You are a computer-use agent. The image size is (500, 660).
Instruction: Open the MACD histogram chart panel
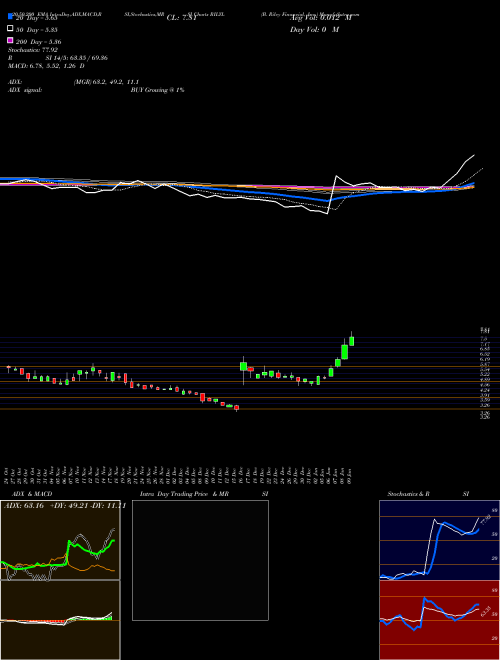coord(60,620)
